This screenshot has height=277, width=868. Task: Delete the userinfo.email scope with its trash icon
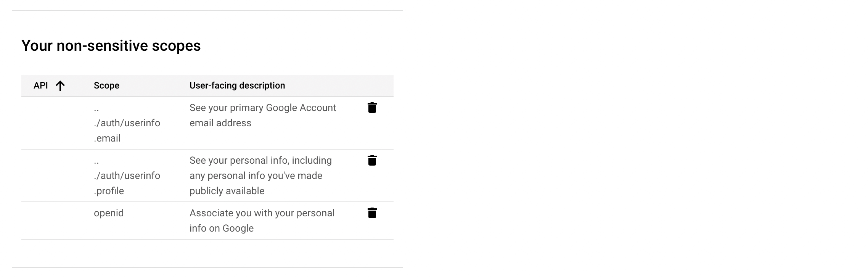click(372, 108)
